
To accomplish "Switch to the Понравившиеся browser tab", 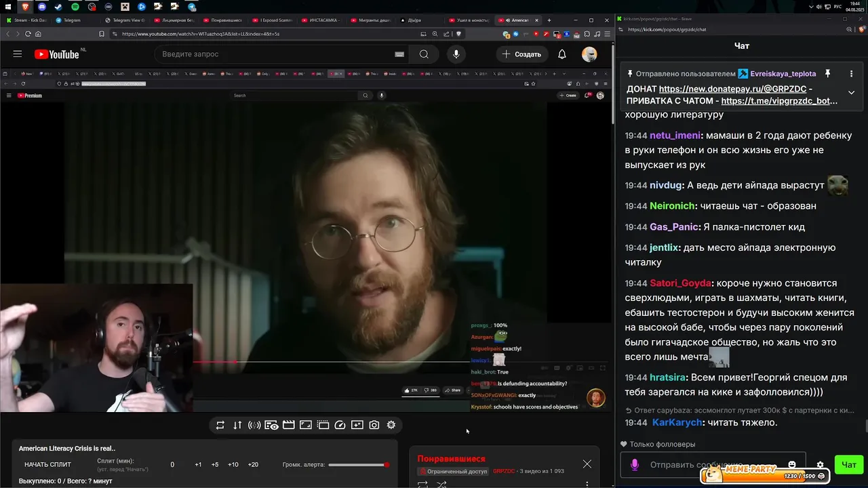I will click(223, 20).
